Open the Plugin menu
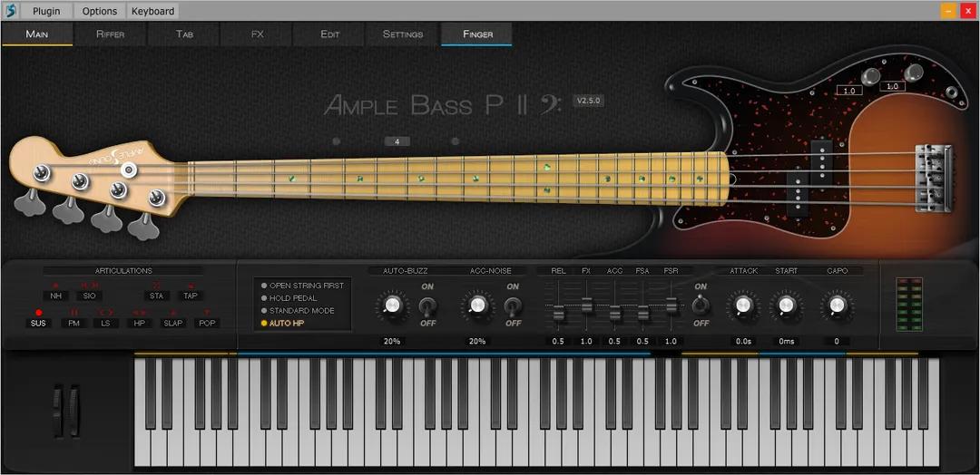The image size is (980, 475). (x=46, y=11)
